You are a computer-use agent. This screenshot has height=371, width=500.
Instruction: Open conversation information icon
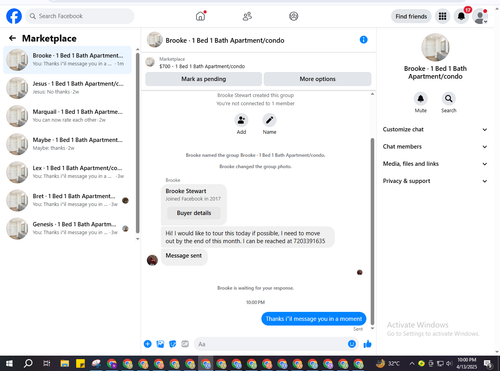(363, 40)
